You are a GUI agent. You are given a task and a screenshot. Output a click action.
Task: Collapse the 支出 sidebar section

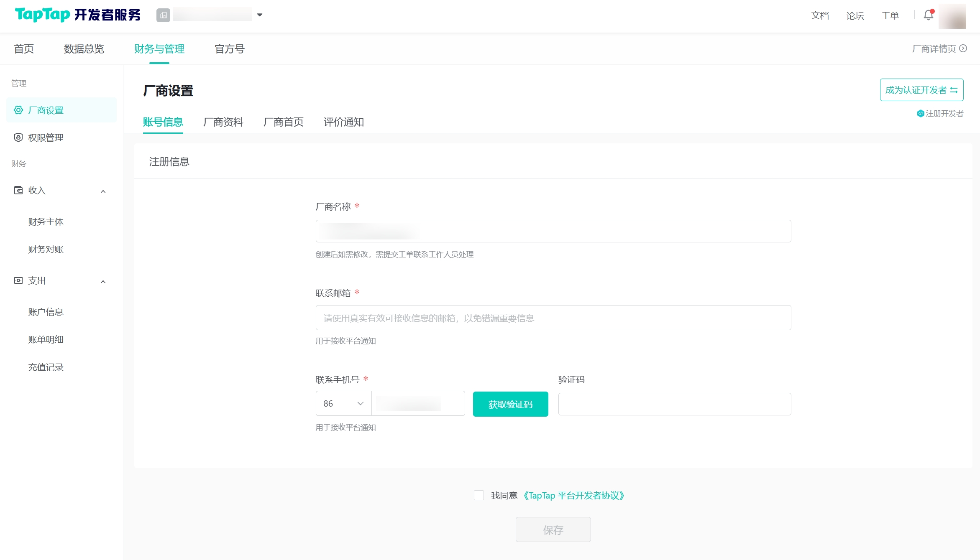[x=103, y=282]
